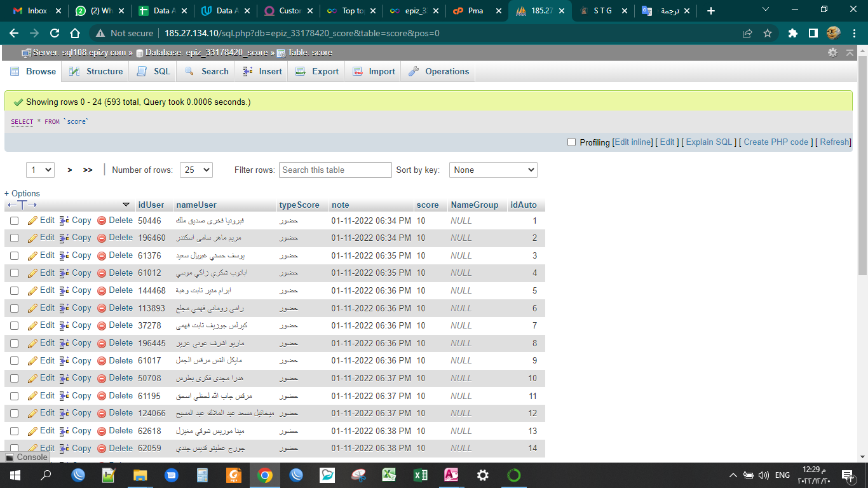
Task: Click the pencil Edit icon for idUser 50446
Action: [x=33, y=220]
